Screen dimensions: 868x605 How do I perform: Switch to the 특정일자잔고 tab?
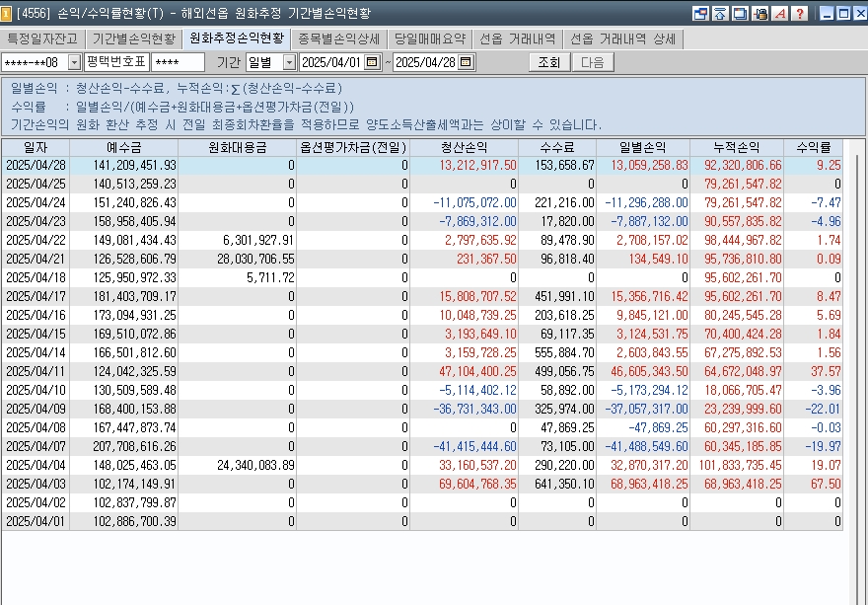(x=42, y=38)
